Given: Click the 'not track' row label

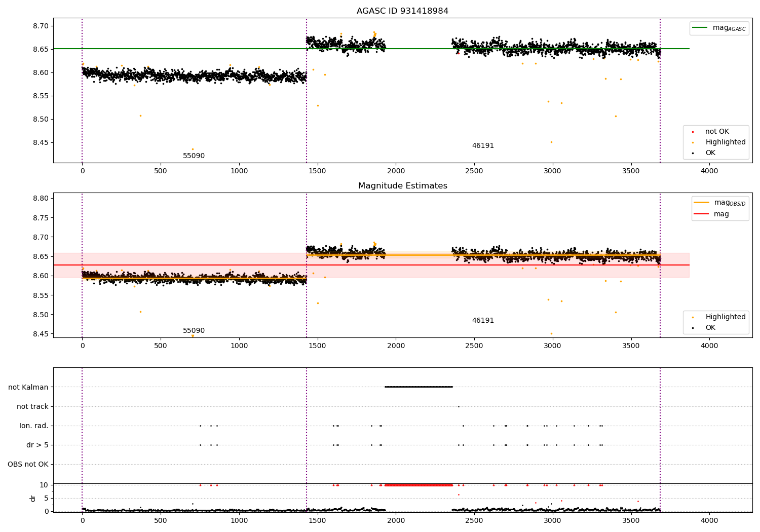Looking at the screenshot, I should pyautogui.click(x=32, y=407).
